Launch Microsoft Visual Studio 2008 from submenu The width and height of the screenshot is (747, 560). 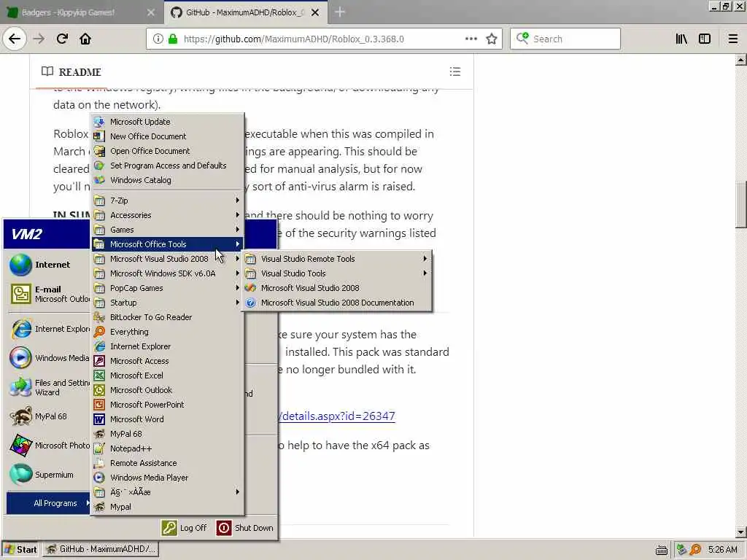[337, 288]
